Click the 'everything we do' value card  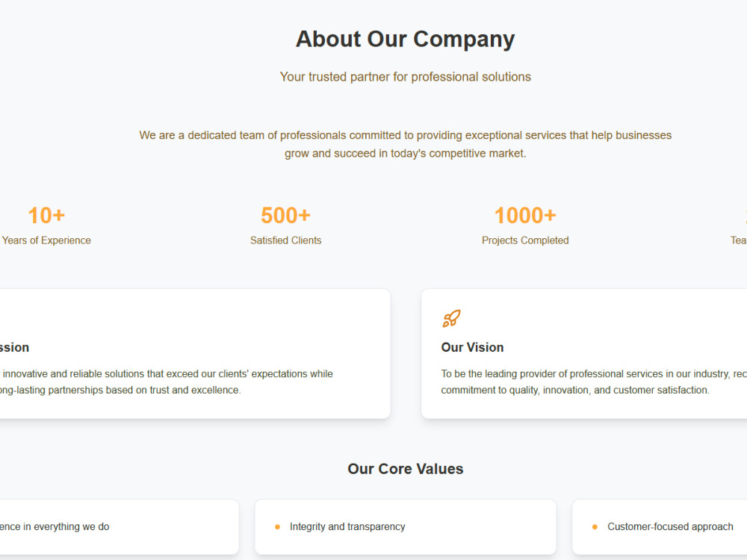[x=119, y=526]
